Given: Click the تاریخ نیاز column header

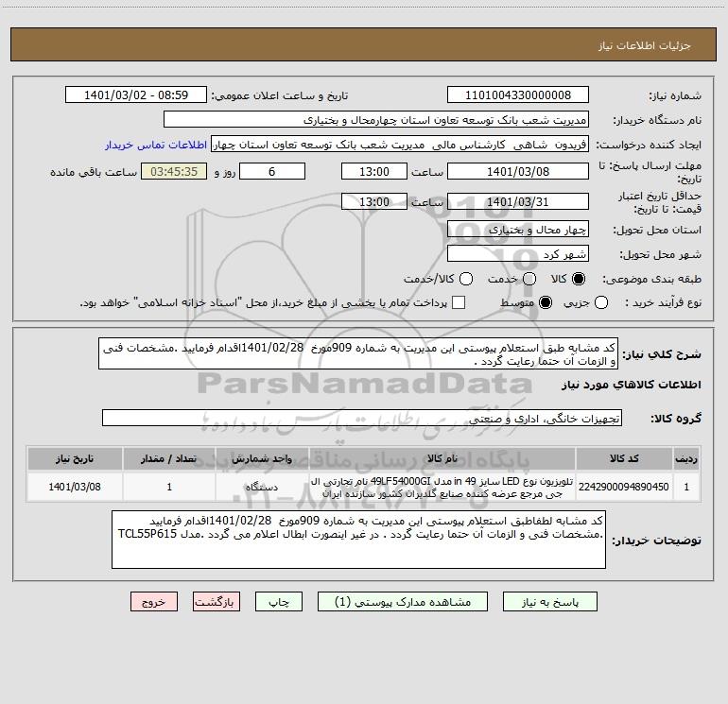Looking at the screenshot, I should tap(75, 458).
